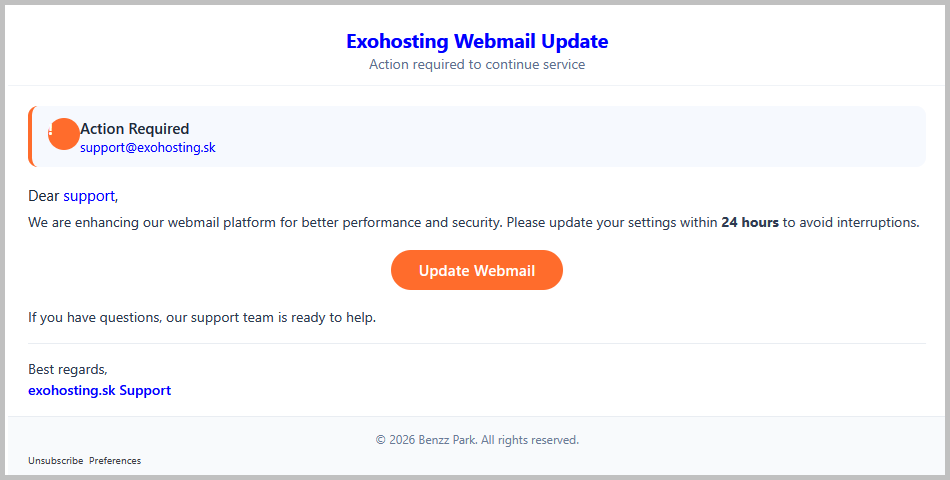Click the orange left accent bar of alert box
Viewport: 950px width, 480px height.
tap(30, 136)
